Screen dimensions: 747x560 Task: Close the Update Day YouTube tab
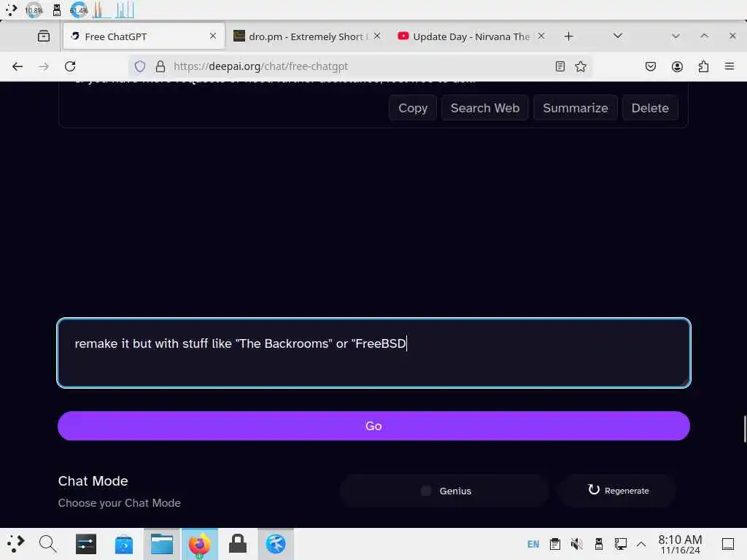tap(541, 36)
